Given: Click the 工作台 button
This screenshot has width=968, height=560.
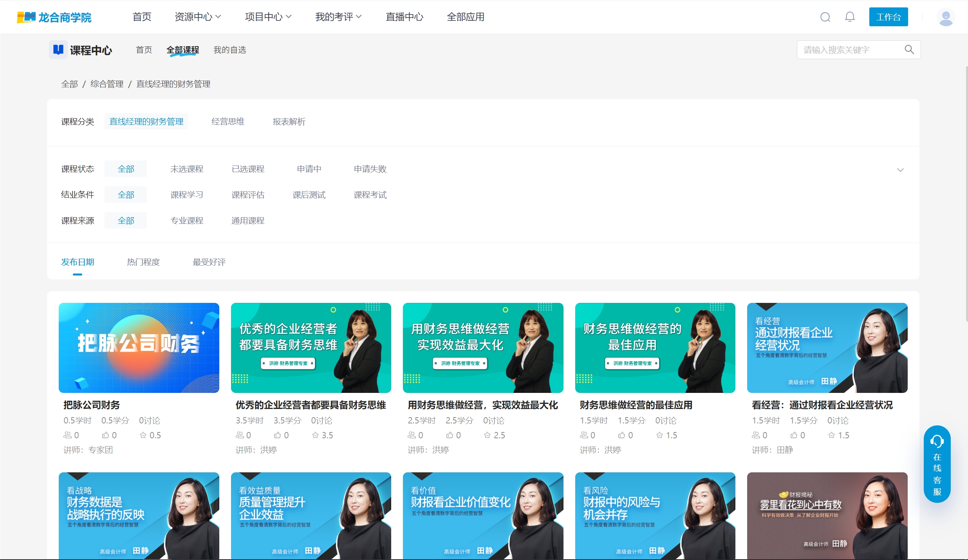Looking at the screenshot, I should coord(888,17).
